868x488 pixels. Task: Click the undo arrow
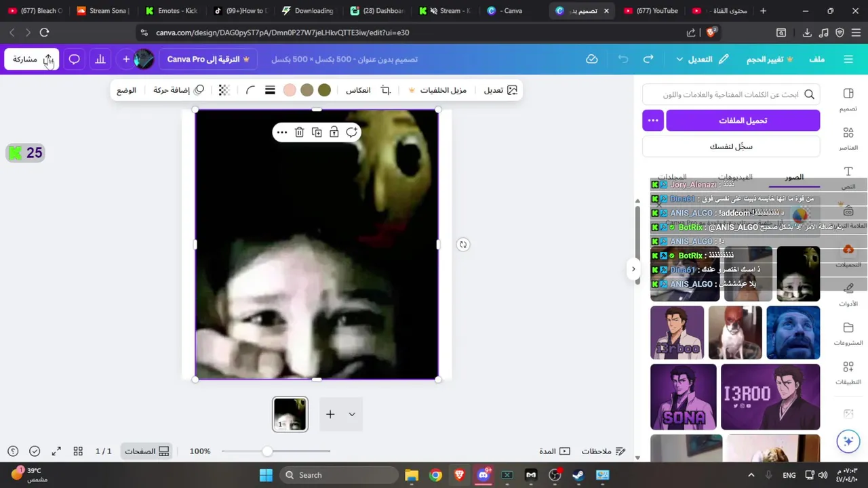pos(623,59)
